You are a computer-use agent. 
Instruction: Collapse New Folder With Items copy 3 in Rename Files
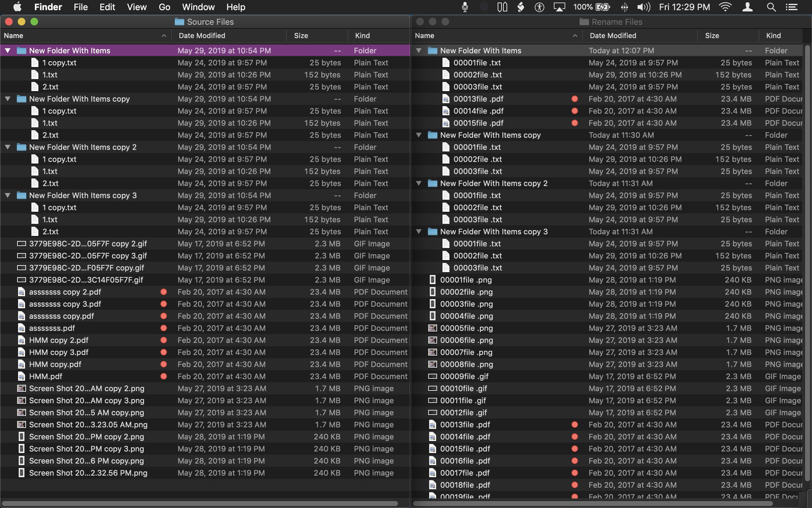pyautogui.click(x=419, y=231)
